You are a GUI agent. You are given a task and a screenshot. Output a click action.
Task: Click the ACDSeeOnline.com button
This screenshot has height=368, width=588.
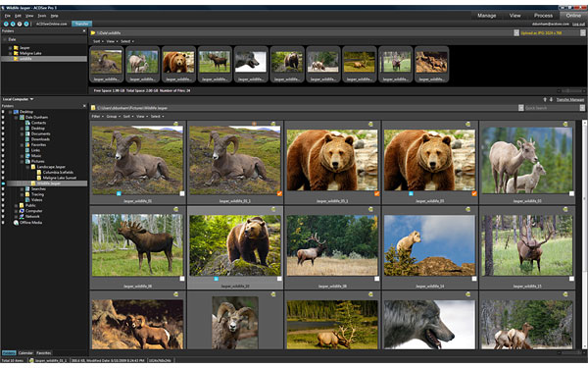[x=51, y=24]
